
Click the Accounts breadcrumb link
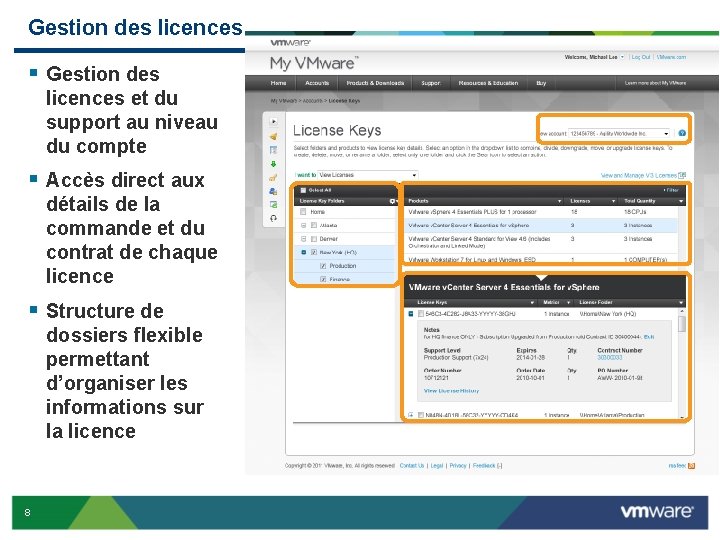312,101
